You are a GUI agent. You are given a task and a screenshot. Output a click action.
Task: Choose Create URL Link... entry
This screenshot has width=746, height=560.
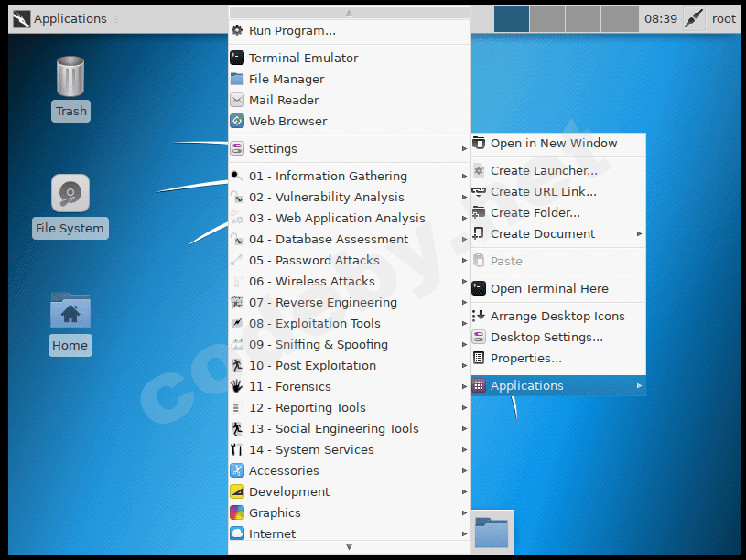(x=558, y=191)
